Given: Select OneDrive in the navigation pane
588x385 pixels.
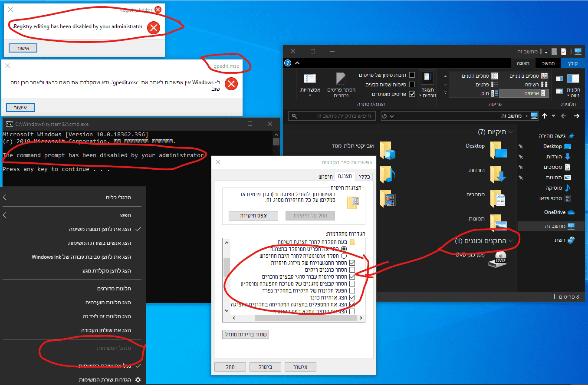Looking at the screenshot, I should tap(559, 212).
